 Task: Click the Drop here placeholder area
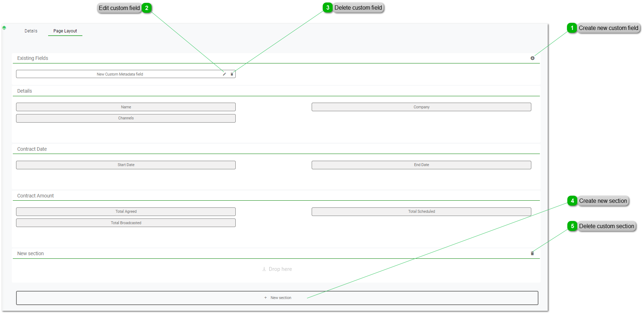(277, 269)
